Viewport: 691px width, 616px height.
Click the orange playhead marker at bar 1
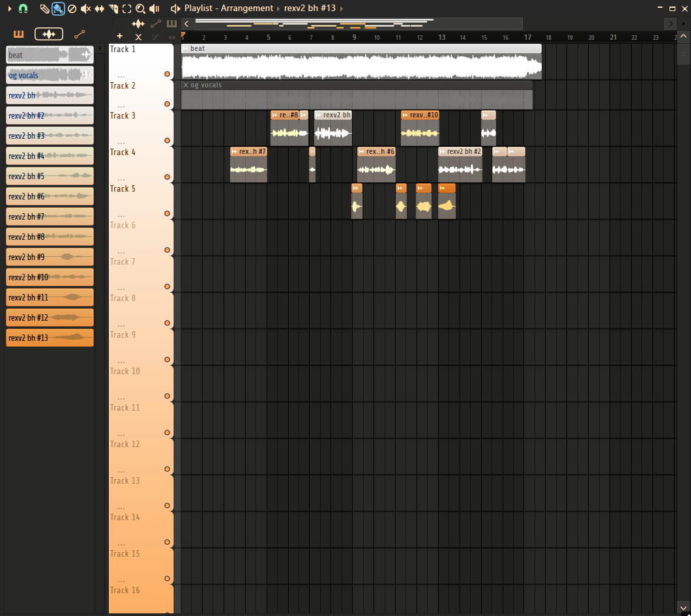point(183,35)
